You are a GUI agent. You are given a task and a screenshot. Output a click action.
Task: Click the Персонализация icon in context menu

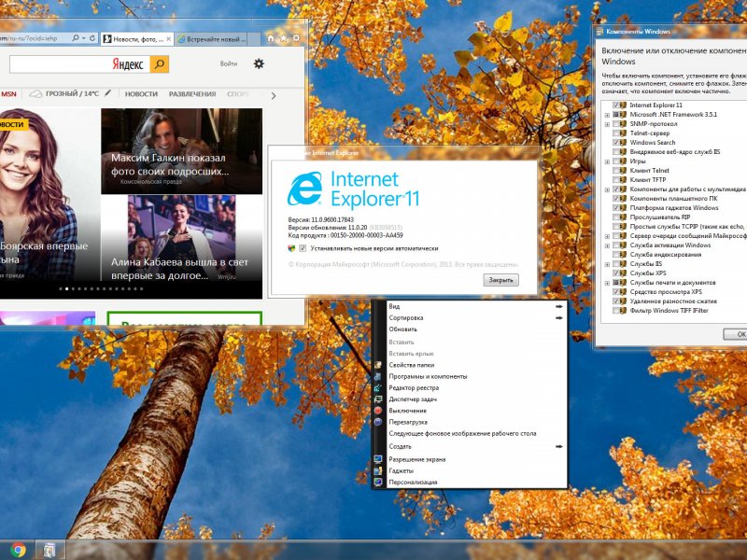pos(378,483)
